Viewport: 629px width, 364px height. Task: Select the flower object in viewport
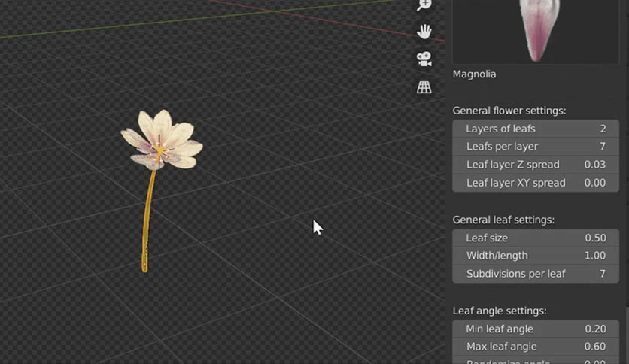162,141
